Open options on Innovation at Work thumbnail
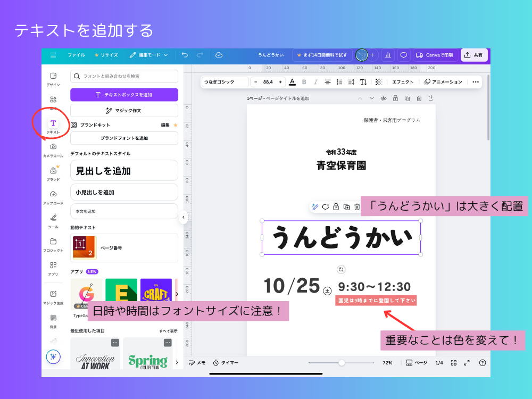The width and height of the screenshot is (532, 399). (115, 343)
